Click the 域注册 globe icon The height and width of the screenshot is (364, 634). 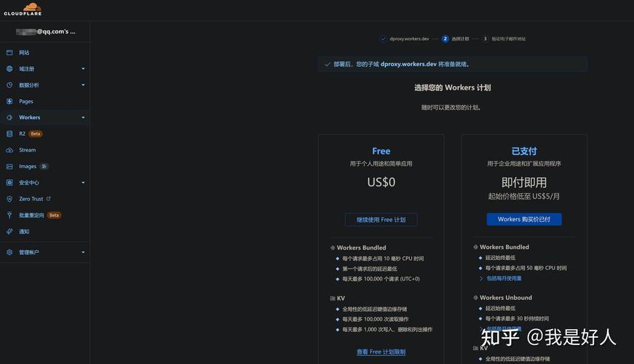point(9,68)
